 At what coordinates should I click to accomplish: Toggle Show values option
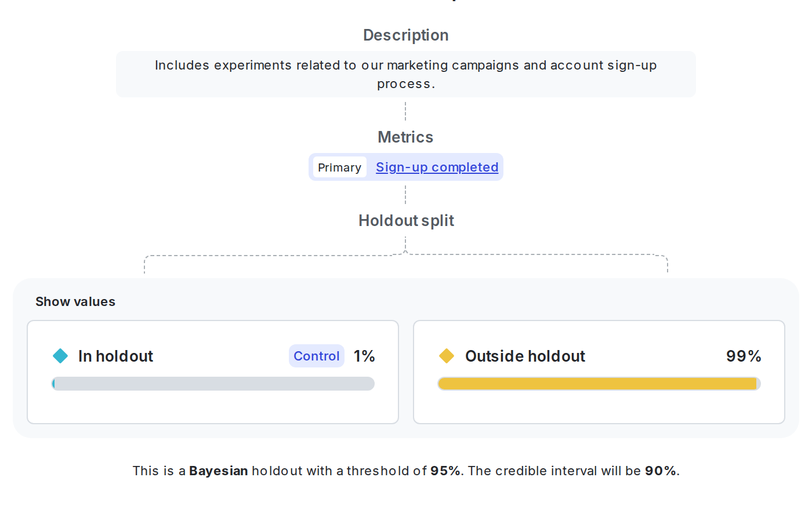(75, 301)
